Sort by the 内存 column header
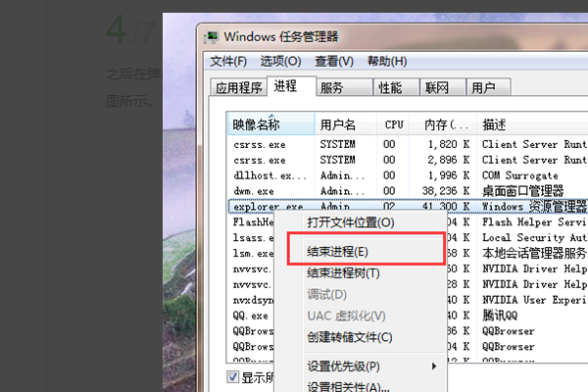Image resolution: width=588 pixels, height=392 pixels. 443,124
